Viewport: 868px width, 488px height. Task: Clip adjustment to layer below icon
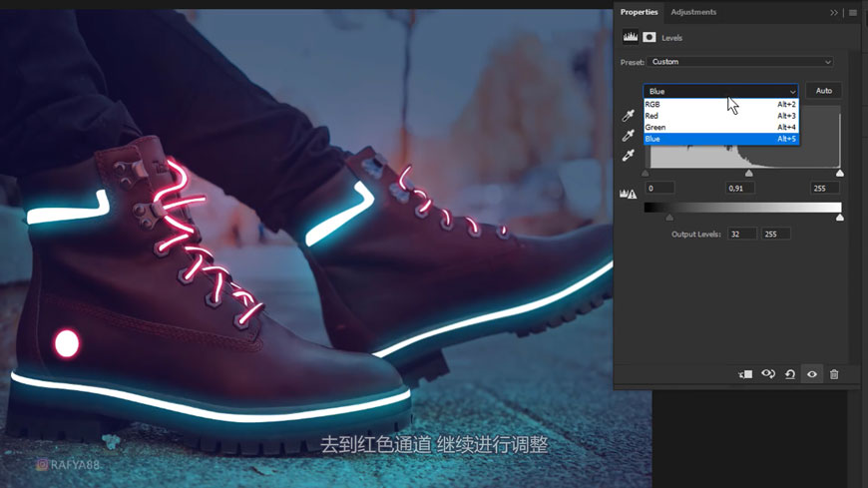click(x=745, y=374)
